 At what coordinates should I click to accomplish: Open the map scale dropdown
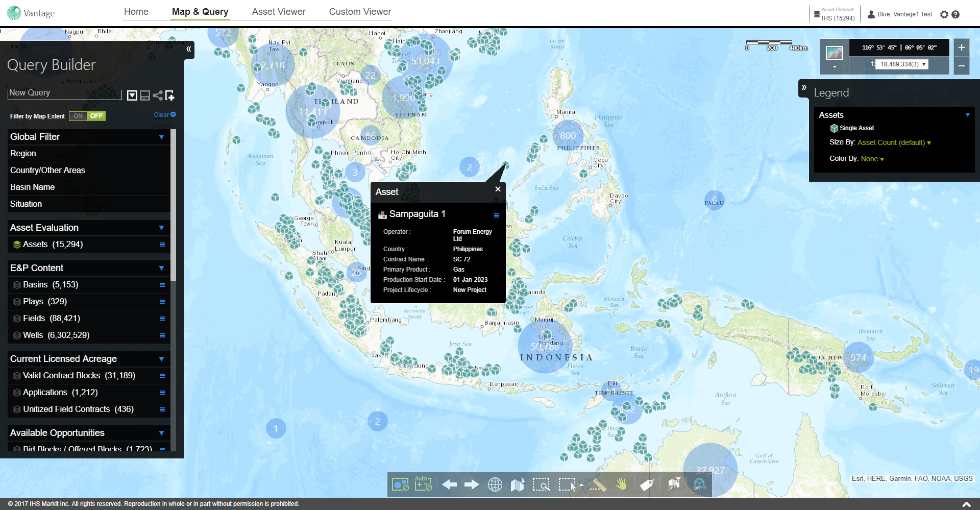(923, 64)
